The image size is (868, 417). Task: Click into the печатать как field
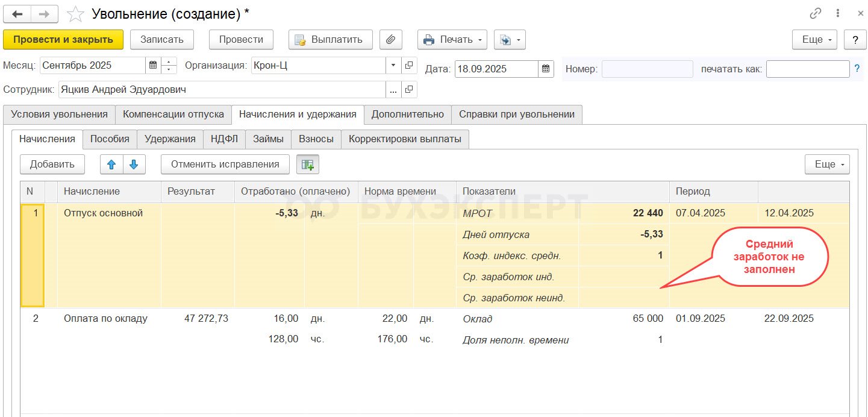tap(807, 69)
